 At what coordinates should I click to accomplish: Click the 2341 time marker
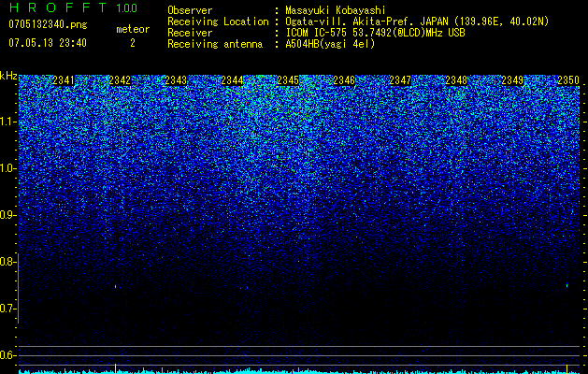64,80
